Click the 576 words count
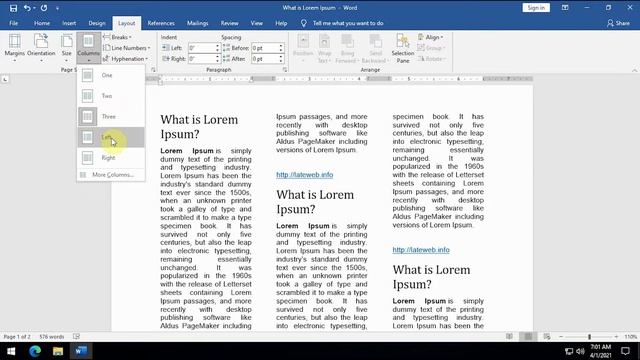This screenshot has height=360, width=640. [x=51, y=337]
